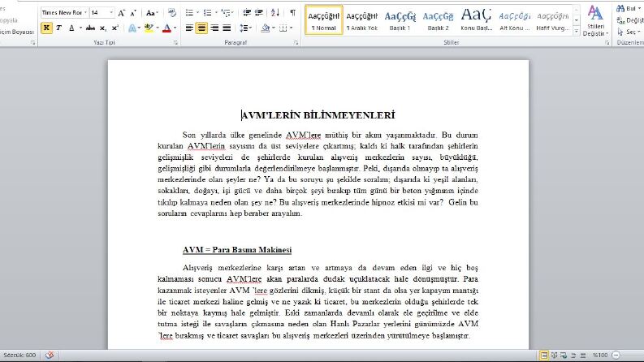Open the font size dropdown
Screen dimensions: 644x362
(x=111, y=13)
